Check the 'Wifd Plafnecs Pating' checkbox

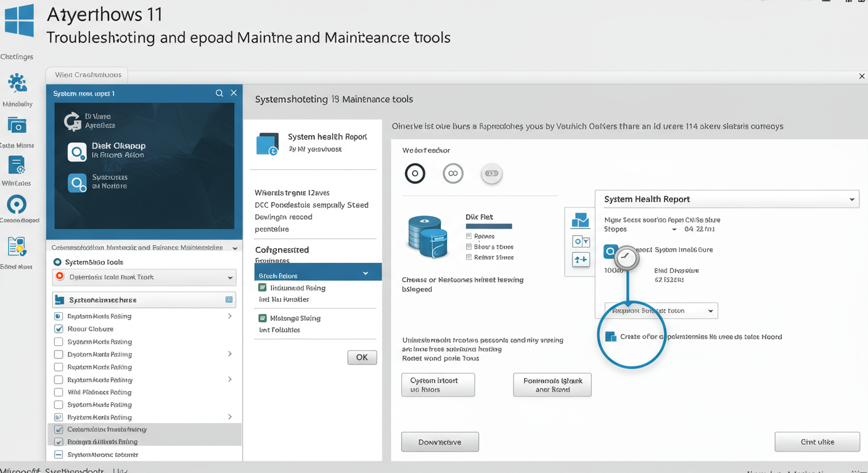pos(59,392)
